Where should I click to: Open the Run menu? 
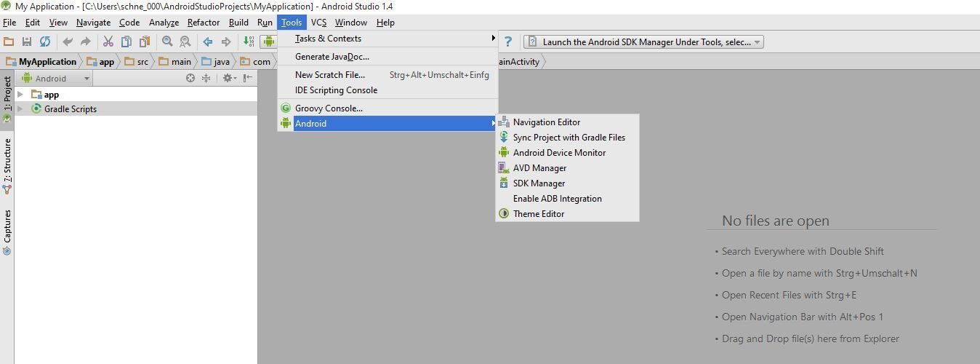[265, 23]
